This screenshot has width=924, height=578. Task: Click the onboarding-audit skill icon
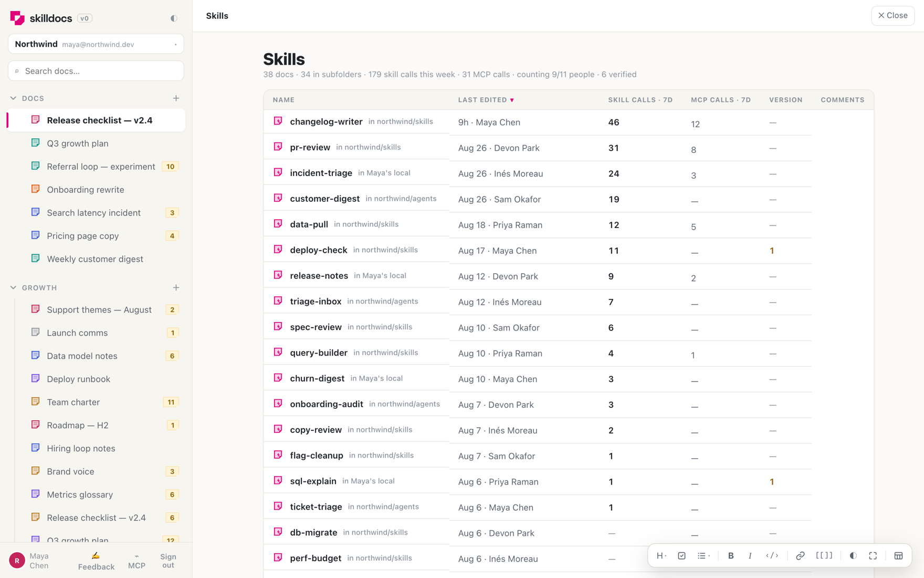(278, 404)
